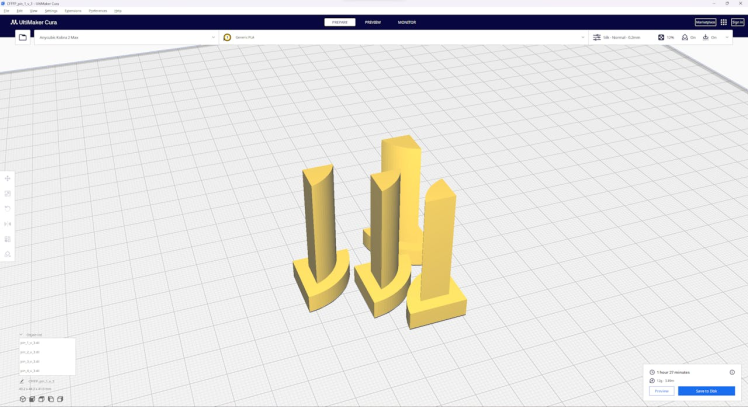
Task: Open the Settings menu
Action: 51,10
